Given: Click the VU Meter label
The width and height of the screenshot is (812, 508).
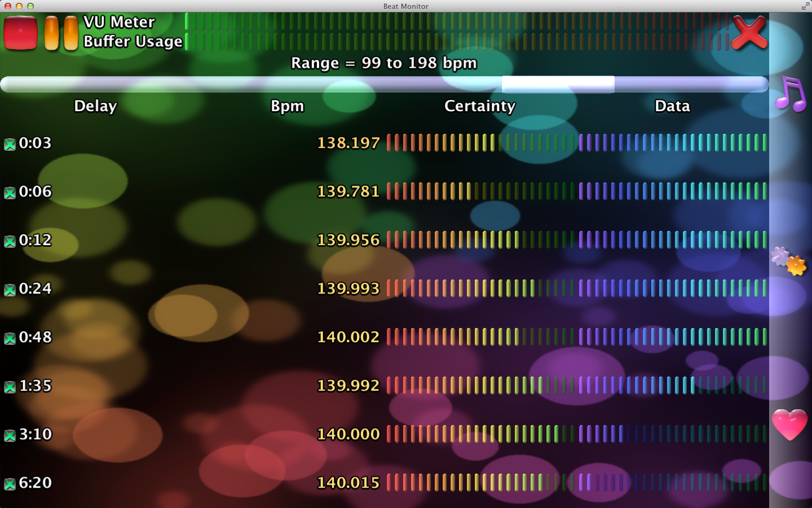Looking at the screenshot, I should coord(119,22).
